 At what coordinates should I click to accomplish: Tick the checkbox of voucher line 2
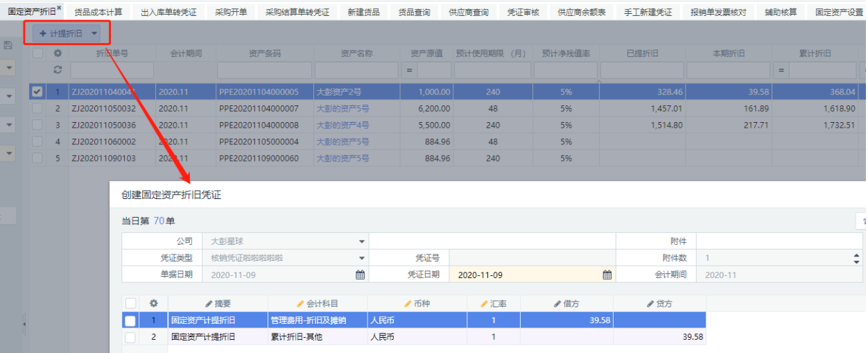point(130,337)
